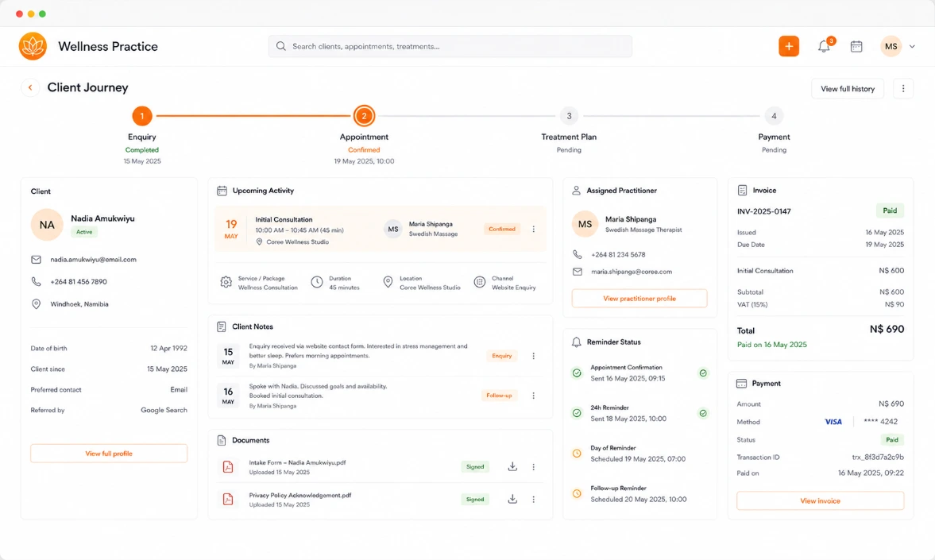
Task: Click the Enquiry tag on 15 May note
Action: (x=502, y=356)
